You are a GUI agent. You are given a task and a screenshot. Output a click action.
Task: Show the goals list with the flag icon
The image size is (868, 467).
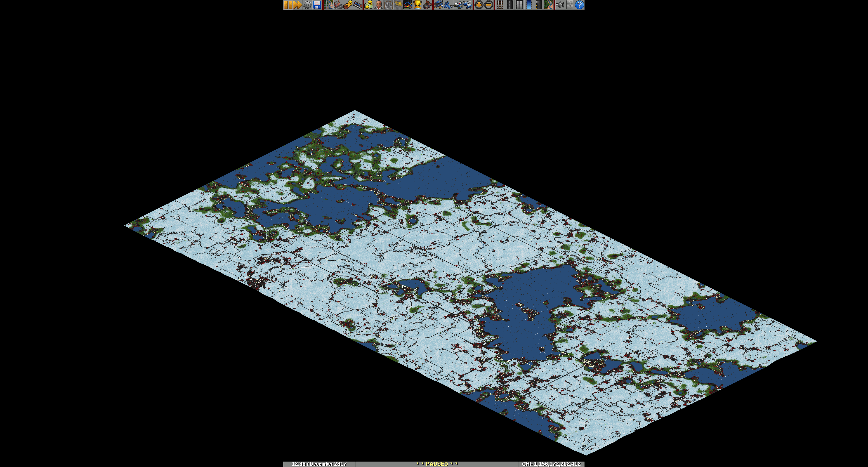(398, 5)
